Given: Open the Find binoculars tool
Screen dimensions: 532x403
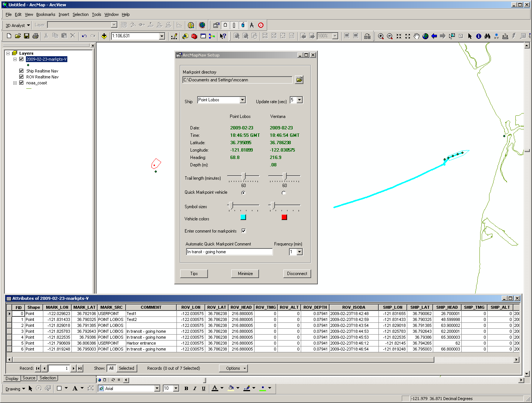Looking at the screenshot, I should 488,36.
